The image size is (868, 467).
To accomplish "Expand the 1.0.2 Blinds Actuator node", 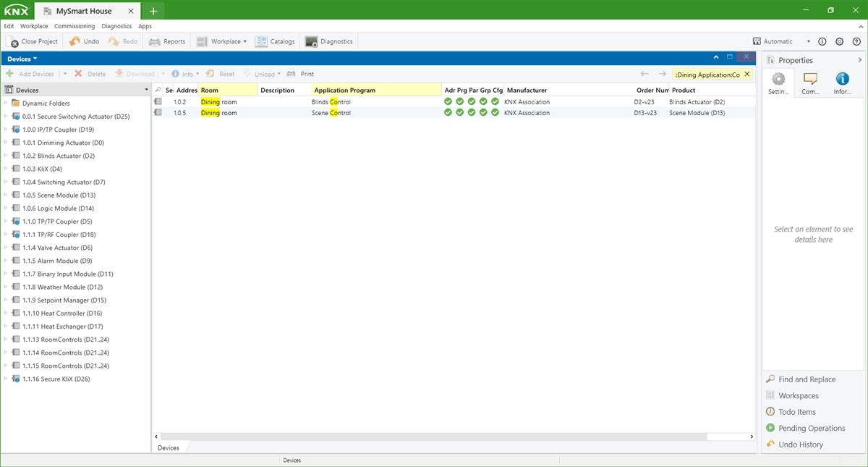I will click(x=6, y=156).
